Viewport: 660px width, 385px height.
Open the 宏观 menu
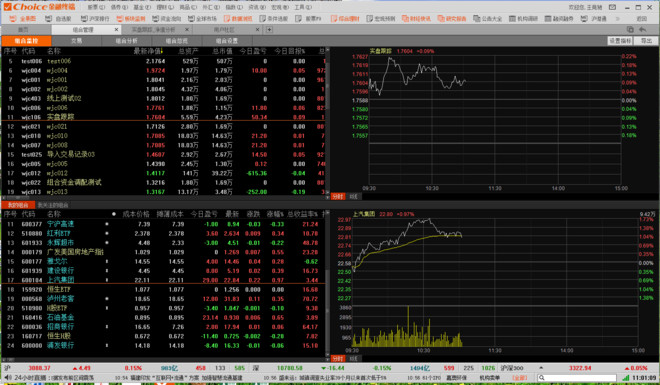pyautogui.click(x=280, y=7)
